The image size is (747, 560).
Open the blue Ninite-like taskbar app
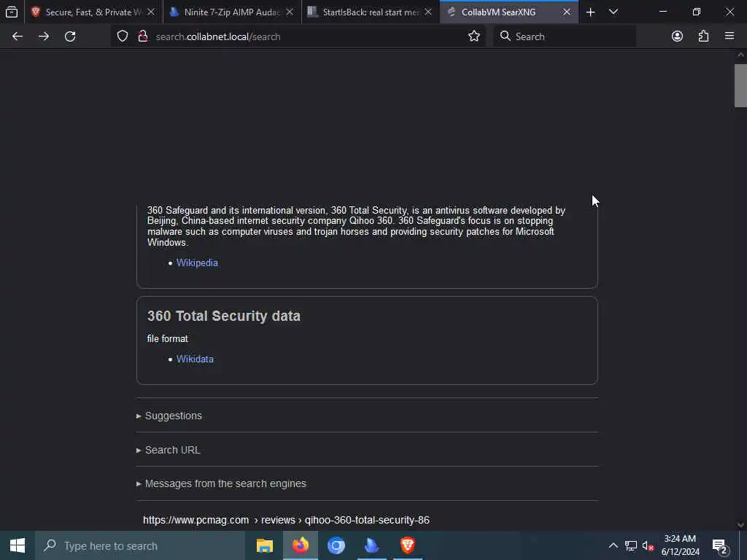click(x=371, y=545)
